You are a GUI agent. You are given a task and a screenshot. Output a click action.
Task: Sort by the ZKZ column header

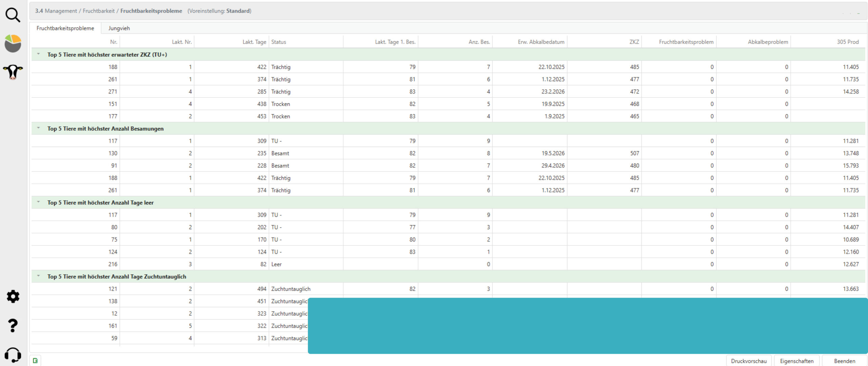pos(634,42)
